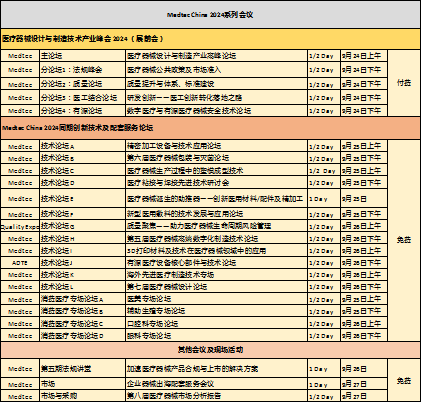Select the '市场' cell in the 企业器械出海 row
The height and width of the screenshot is (404, 423).
point(82,384)
